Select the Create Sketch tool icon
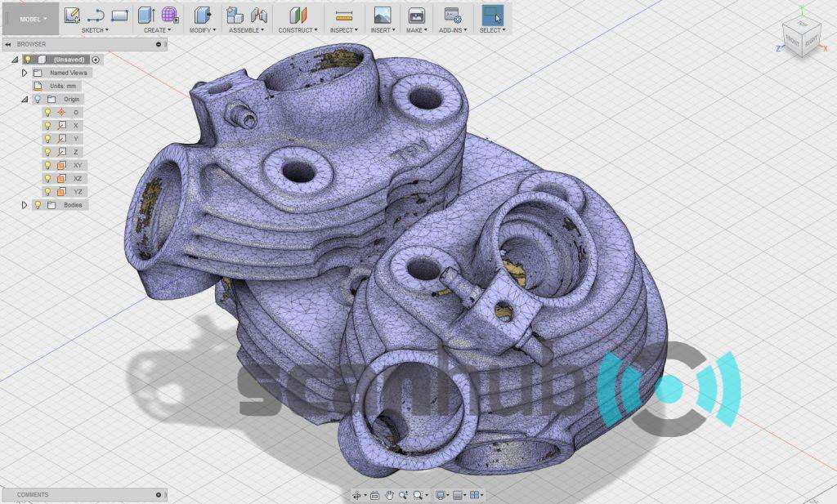This screenshot has width=837, height=504. point(72,15)
